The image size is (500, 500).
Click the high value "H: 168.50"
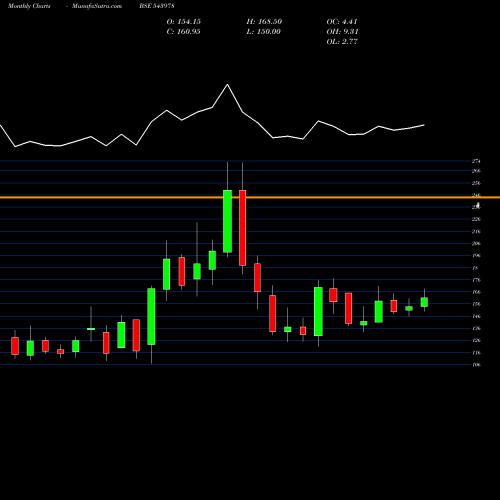(x=264, y=22)
